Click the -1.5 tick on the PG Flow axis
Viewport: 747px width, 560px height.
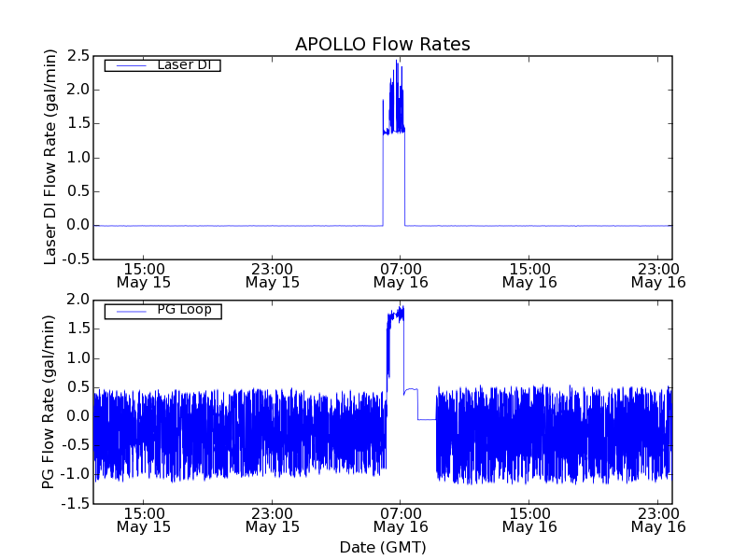coord(76,504)
